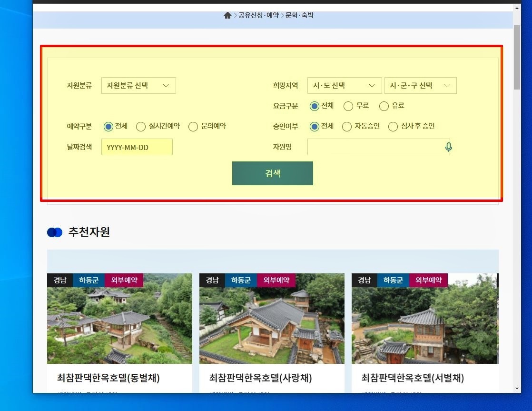Open the 자원분류 선택 dropdown

(x=138, y=85)
